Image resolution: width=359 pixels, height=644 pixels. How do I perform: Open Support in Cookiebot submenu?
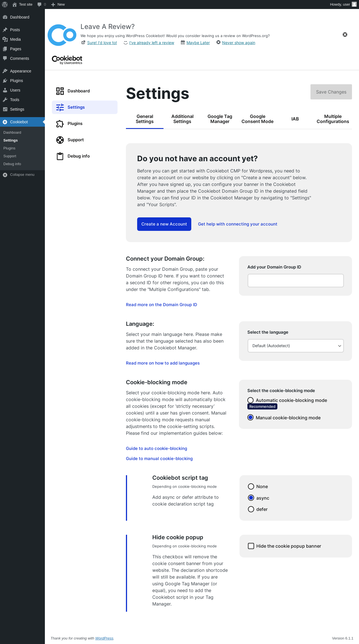[x=10, y=156]
